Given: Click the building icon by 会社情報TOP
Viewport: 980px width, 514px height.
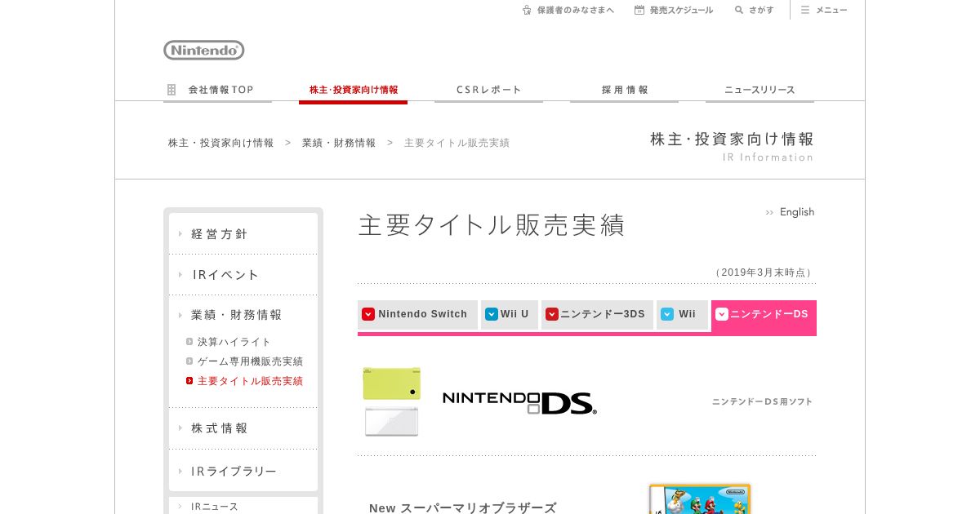Looking at the screenshot, I should pyautogui.click(x=171, y=90).
